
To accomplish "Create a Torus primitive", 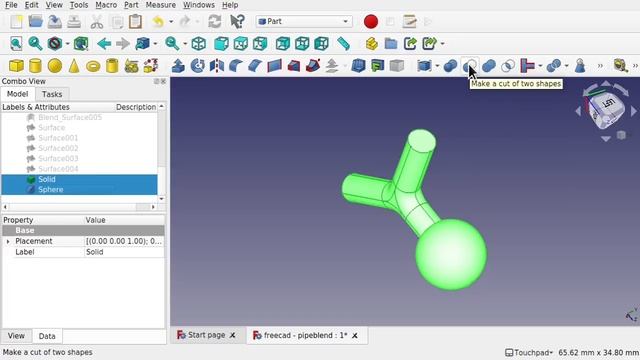I will tap(93, 66).
